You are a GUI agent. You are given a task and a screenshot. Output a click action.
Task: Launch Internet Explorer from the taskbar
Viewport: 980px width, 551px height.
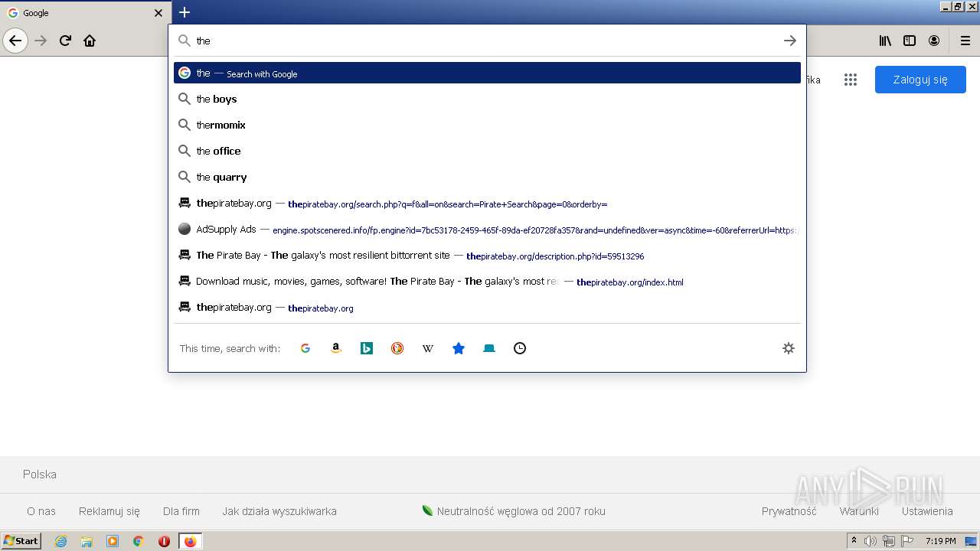60,541
